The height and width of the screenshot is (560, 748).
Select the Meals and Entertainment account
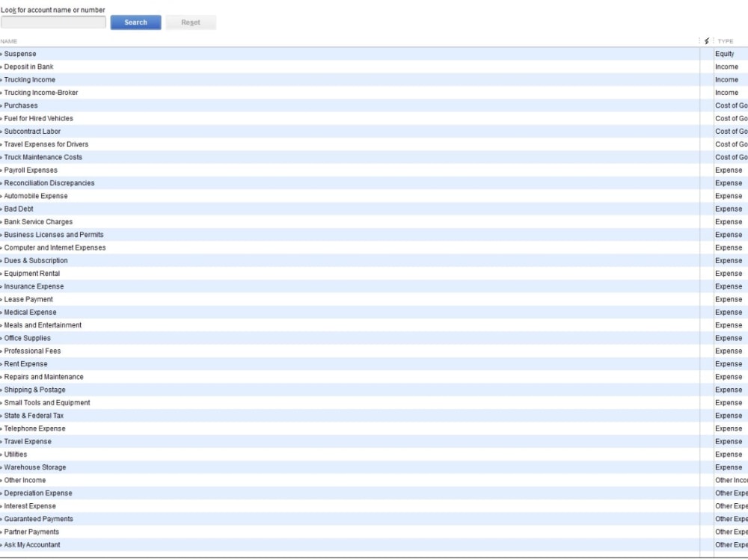pyautogui.click(x=43, y=324)
